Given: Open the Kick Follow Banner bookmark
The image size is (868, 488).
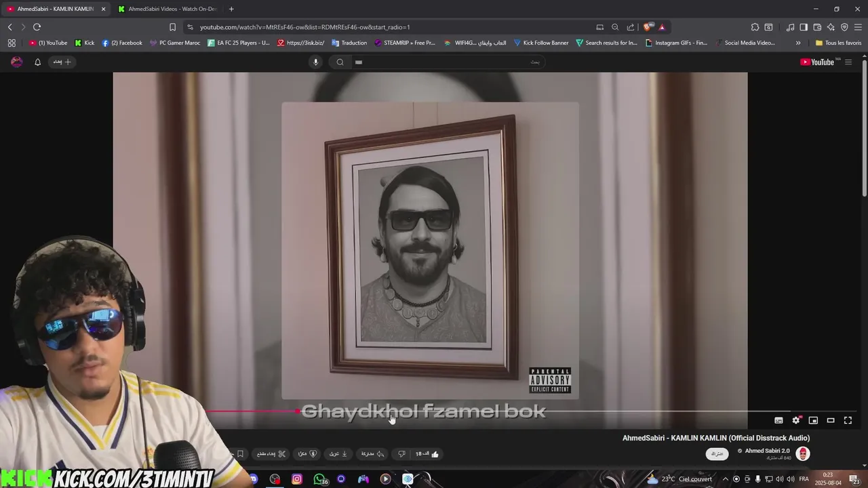Looking at the screenshot, I should pyautogui.click(x=541, y=43).
